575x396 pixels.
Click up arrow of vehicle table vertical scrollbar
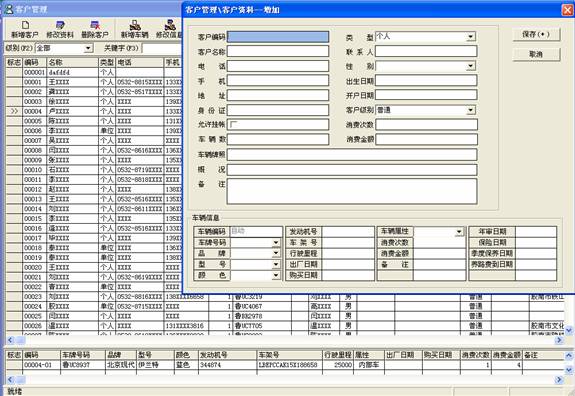pos(569,355)
